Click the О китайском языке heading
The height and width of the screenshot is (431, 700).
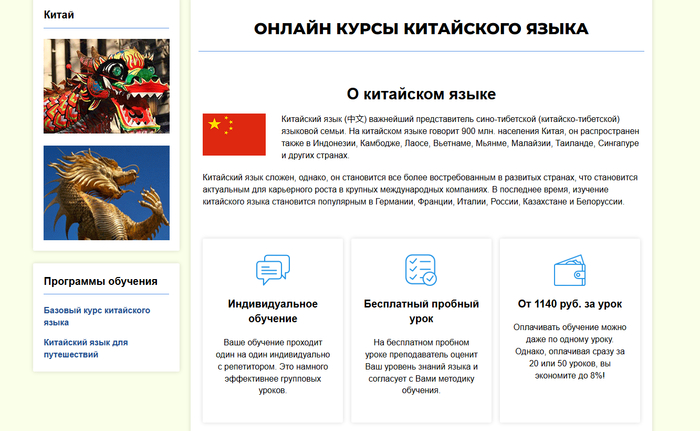[421, 94]
